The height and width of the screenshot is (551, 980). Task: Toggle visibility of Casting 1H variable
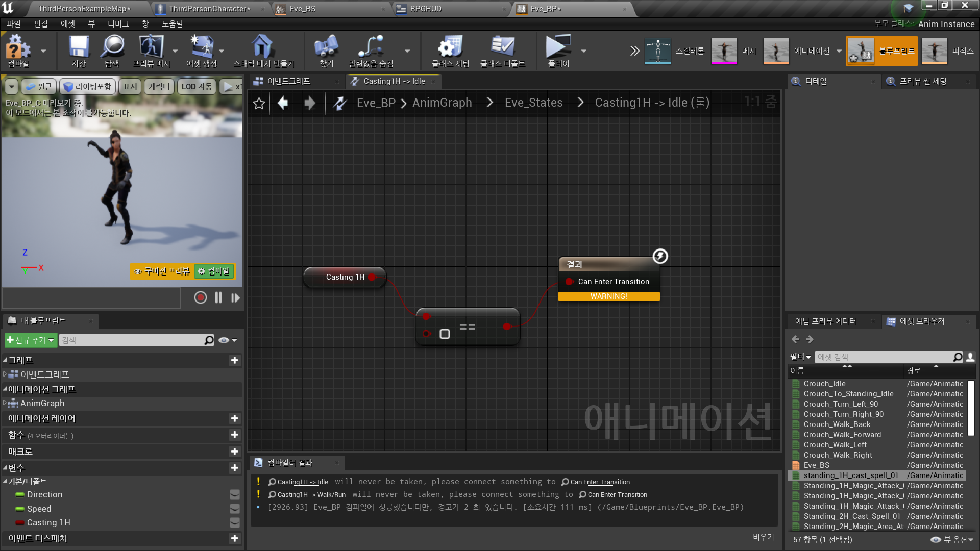234,523
